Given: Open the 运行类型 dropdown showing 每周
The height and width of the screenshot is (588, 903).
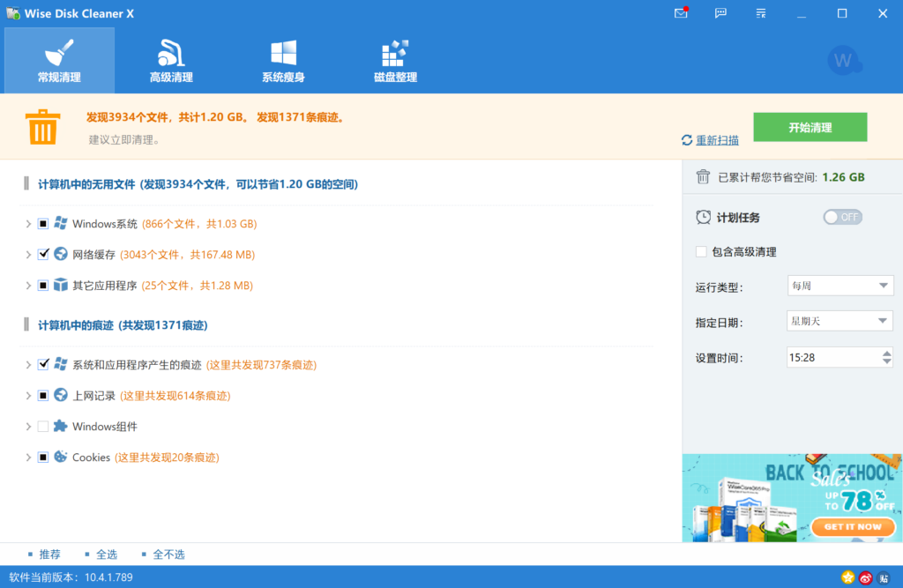Looking at the screenshot, I should click(x=840, y=286).
